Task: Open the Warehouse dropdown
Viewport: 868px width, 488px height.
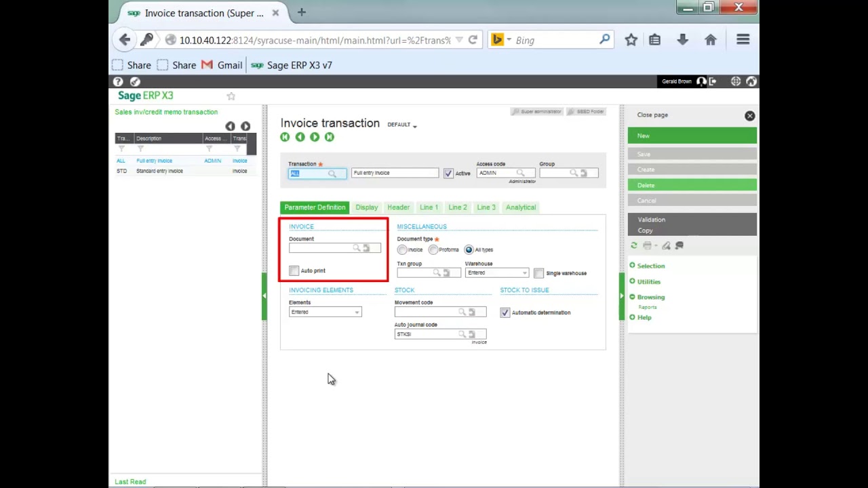Action: pyautogui.click(x=496, y=272)
